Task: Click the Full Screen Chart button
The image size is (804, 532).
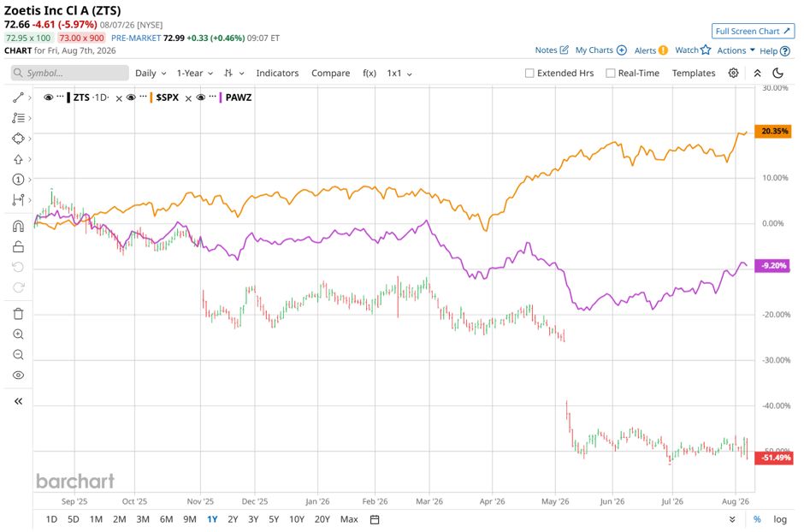Action: (753, 31)
